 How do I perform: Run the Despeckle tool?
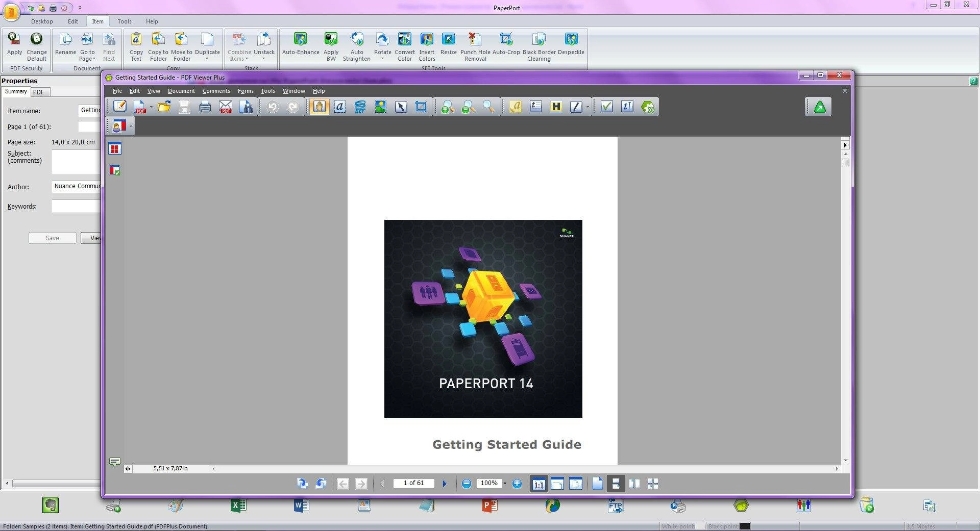pos(571,44)
